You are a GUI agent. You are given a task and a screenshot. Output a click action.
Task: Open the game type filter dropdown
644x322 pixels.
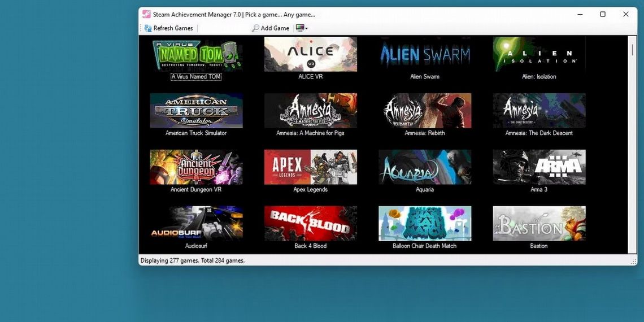point(302,28)
